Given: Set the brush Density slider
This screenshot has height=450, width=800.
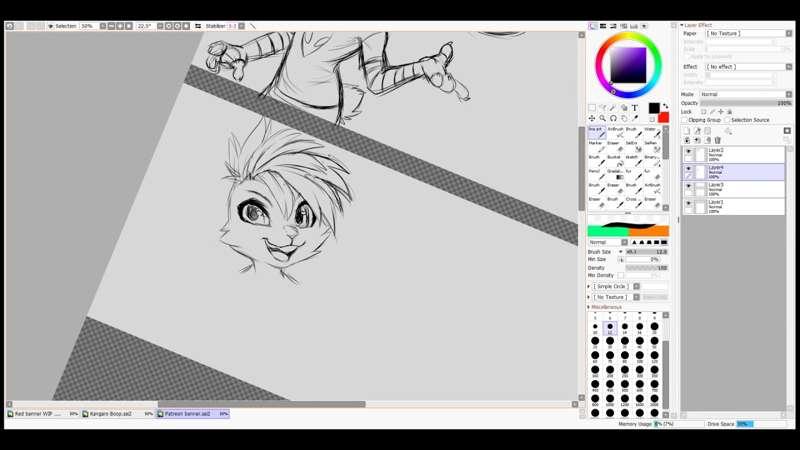Looking at the screenshot, I should pyautogui.click(x=647, y=268).
